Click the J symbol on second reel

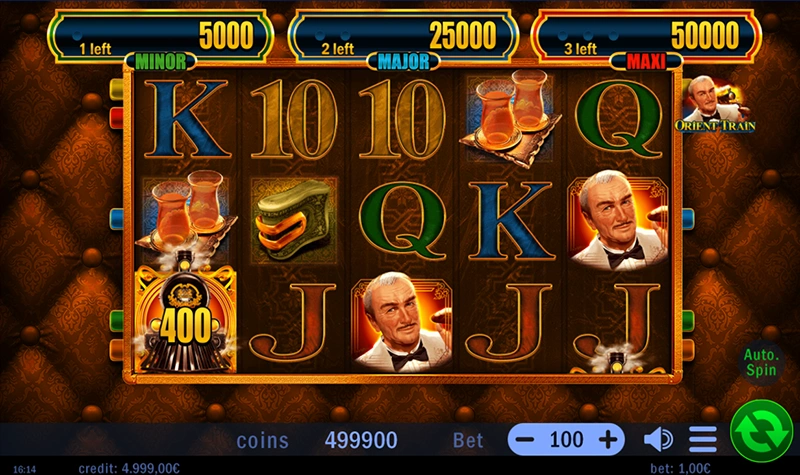click(294, 323)
